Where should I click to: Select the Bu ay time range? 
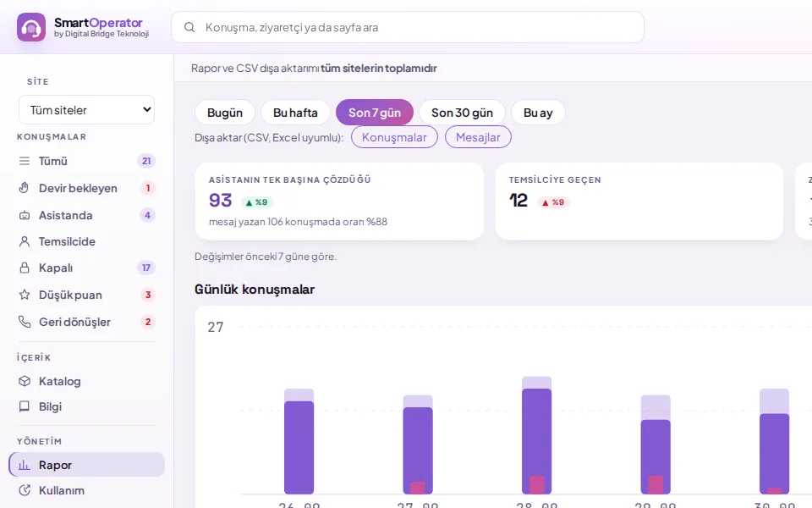click(x=538, y=113)
